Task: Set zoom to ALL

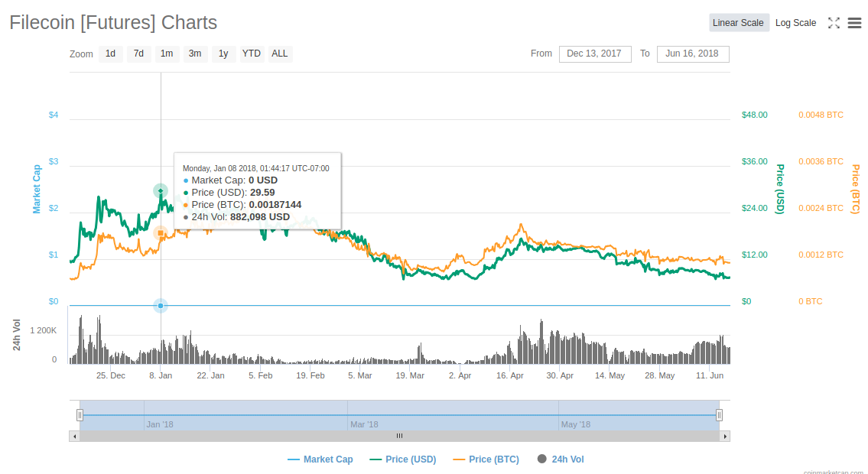Action: (x=280, y=54)
